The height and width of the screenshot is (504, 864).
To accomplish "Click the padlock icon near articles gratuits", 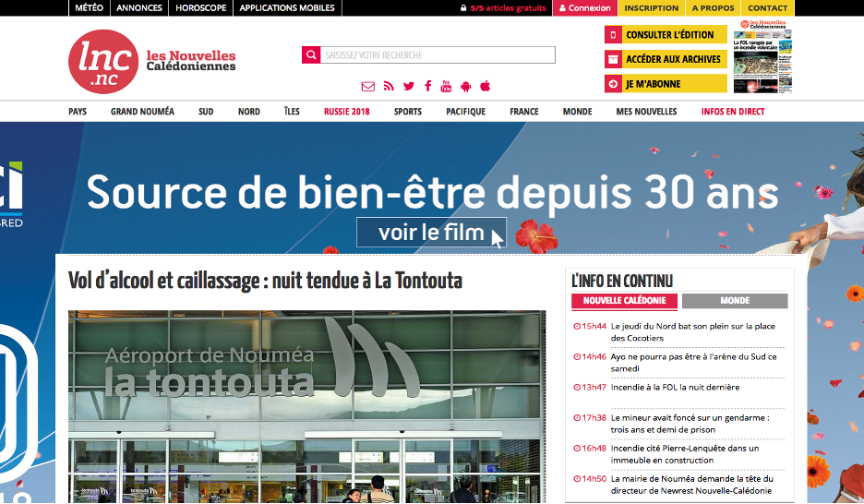I will 463,8.
